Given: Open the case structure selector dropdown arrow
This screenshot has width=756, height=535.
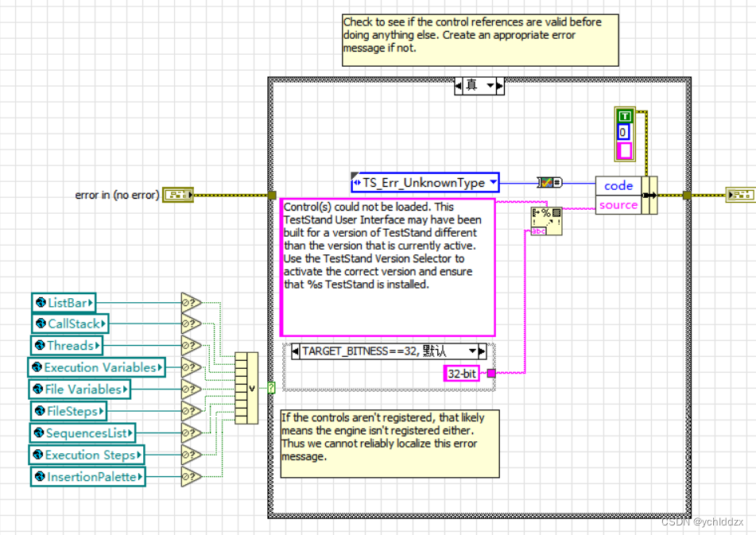Looking at the screenshot, I should [x=490, y=86].
